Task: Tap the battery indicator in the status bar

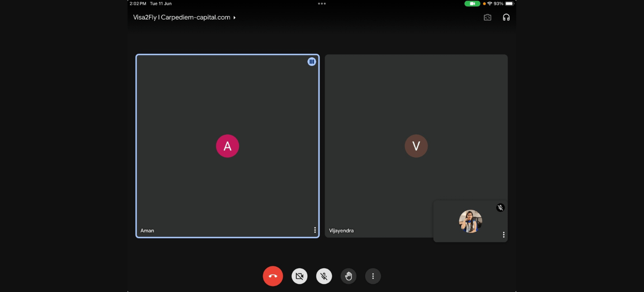Action: click(x=509, y=4)
